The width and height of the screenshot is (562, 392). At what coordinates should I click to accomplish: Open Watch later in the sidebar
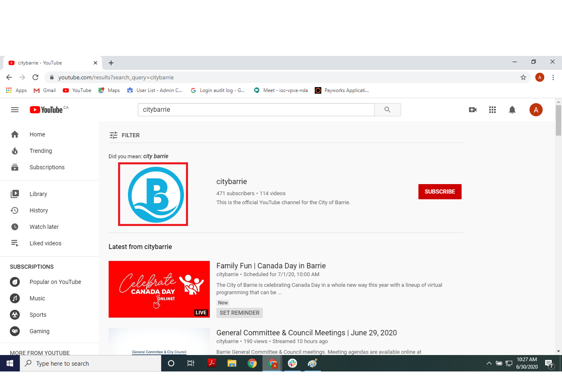click(x=49, y=227)
